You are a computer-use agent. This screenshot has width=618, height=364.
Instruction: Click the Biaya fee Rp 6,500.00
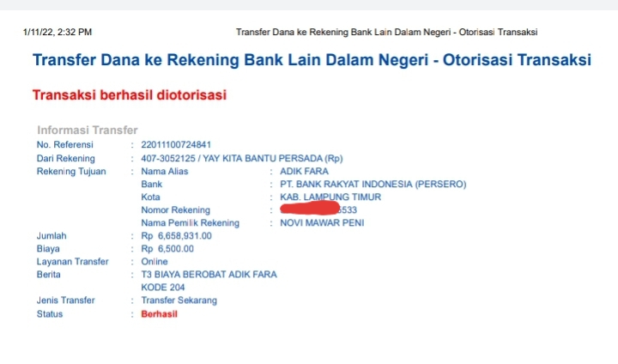167,249
